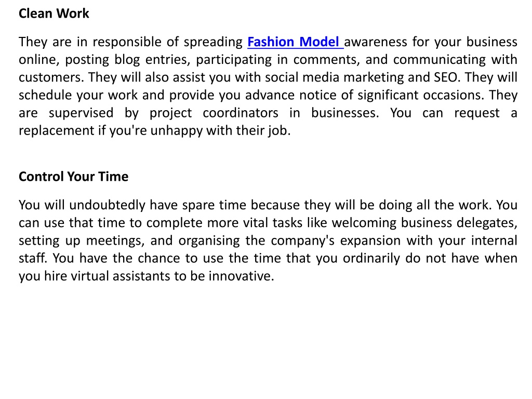Screen dimensions: 532x399
Task: Click the Control Your Time heading
Action: (x=73, y=177)
